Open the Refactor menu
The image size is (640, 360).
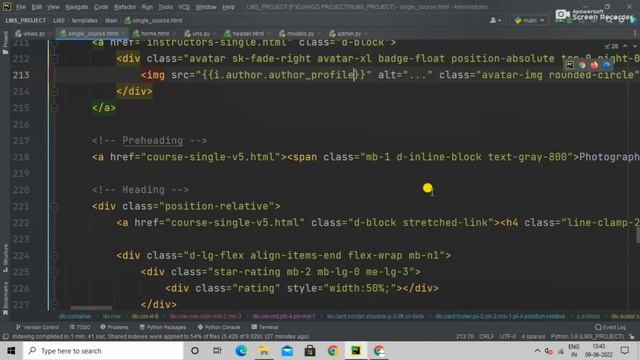(x=124, y=7)
